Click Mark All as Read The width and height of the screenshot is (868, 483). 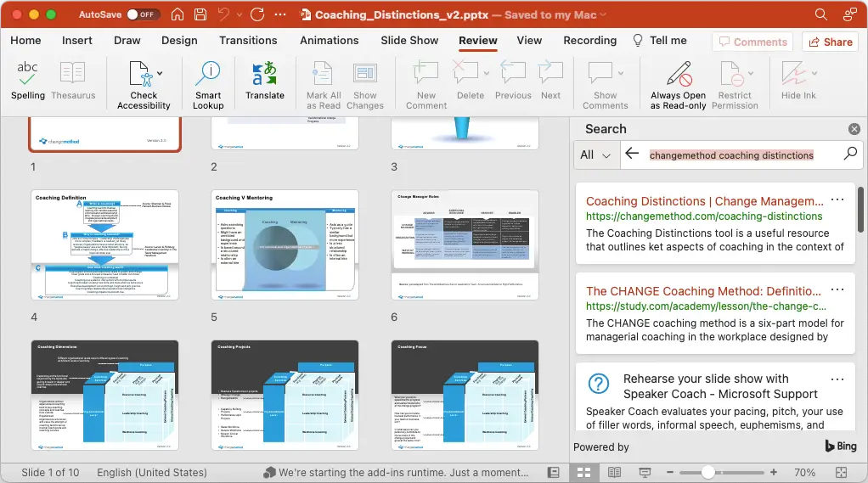coord(324,85)
